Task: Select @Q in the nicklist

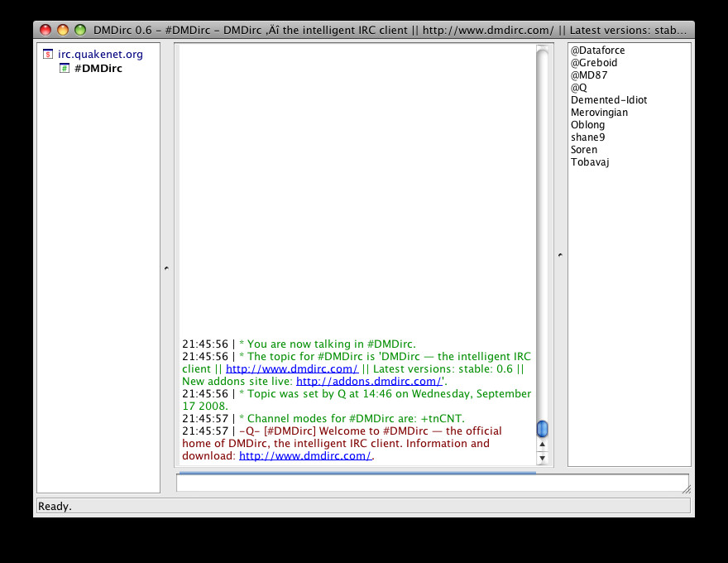Action: tap(578, 88)
